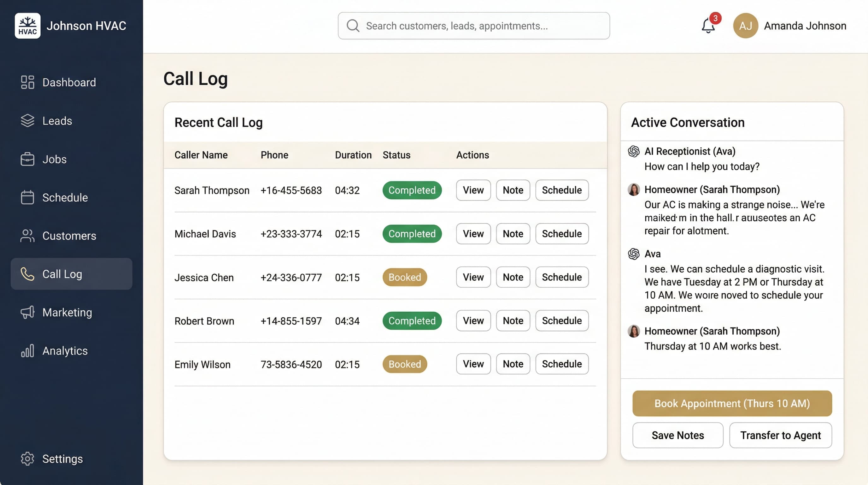This screenshot has height=485, width=868.
Task: Click the notification bell icon
Action: pyautogui.click(x=708, y=26)
